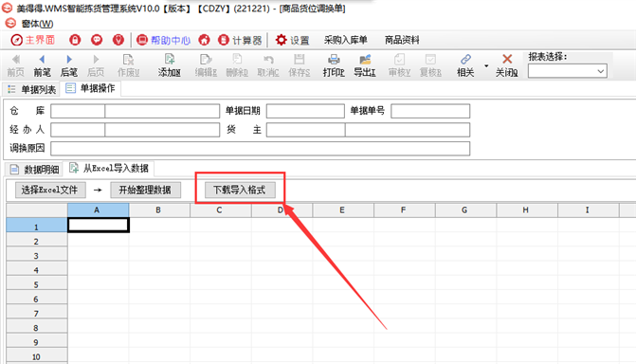636x364 pixels.
Task: Click the 仓库 code field
Action: [x=78, y=111]
